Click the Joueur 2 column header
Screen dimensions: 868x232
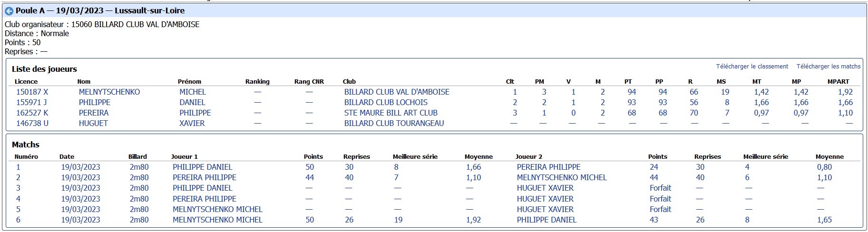tap(529, 156)
